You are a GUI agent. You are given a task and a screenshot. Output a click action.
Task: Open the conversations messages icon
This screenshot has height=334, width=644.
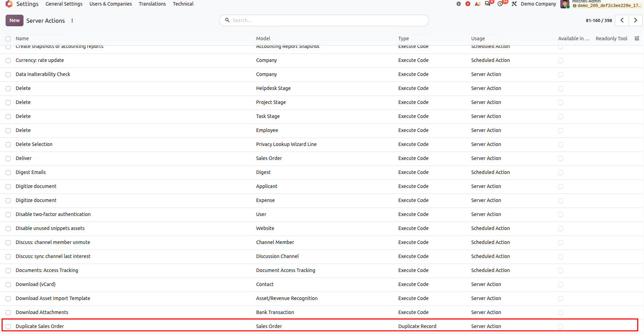point(488,4)
